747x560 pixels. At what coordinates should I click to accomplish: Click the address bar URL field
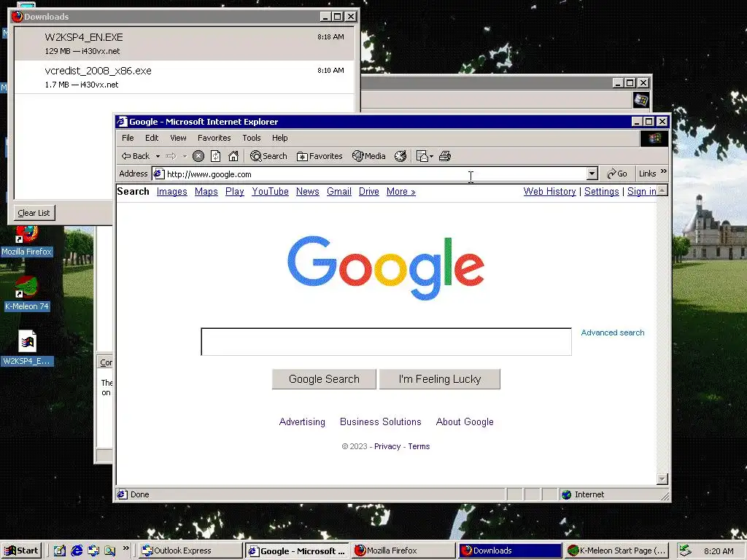tap(370, 174)
